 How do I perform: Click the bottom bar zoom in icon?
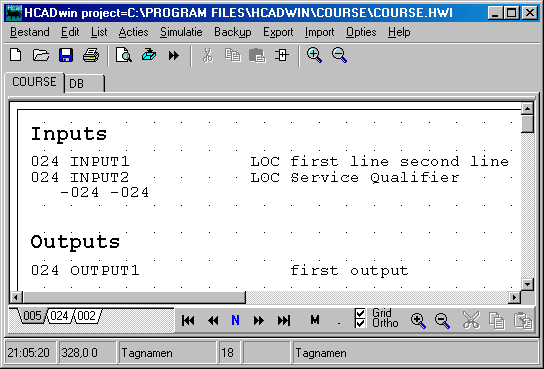click(x=418, y=320)
